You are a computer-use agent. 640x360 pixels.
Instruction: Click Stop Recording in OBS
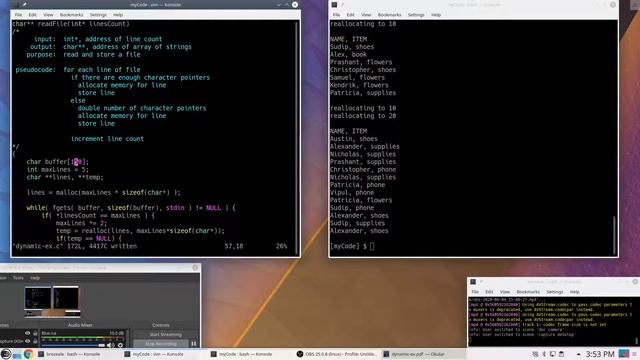161,344
